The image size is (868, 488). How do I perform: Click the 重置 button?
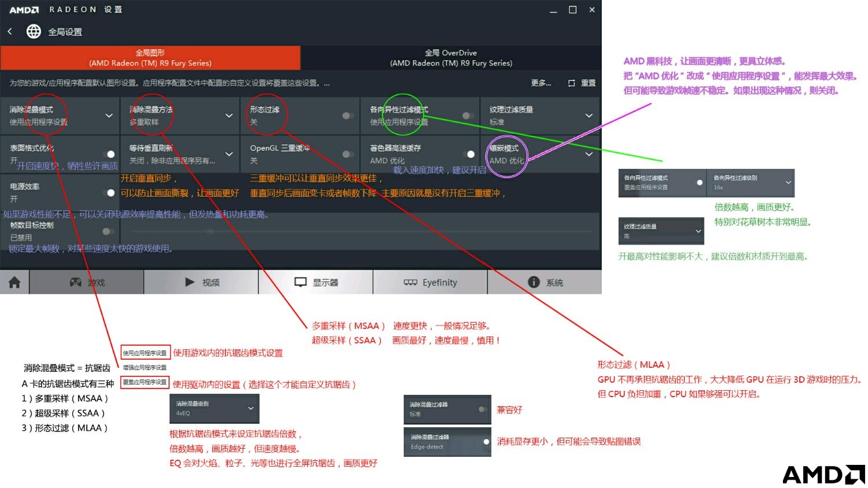(589, 83)
